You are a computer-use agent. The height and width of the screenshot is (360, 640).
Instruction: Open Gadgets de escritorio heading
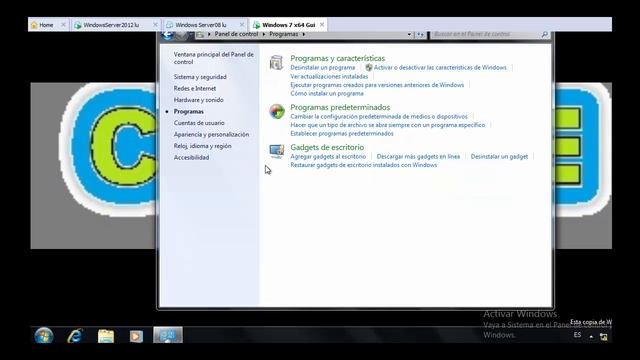point(327,147)
